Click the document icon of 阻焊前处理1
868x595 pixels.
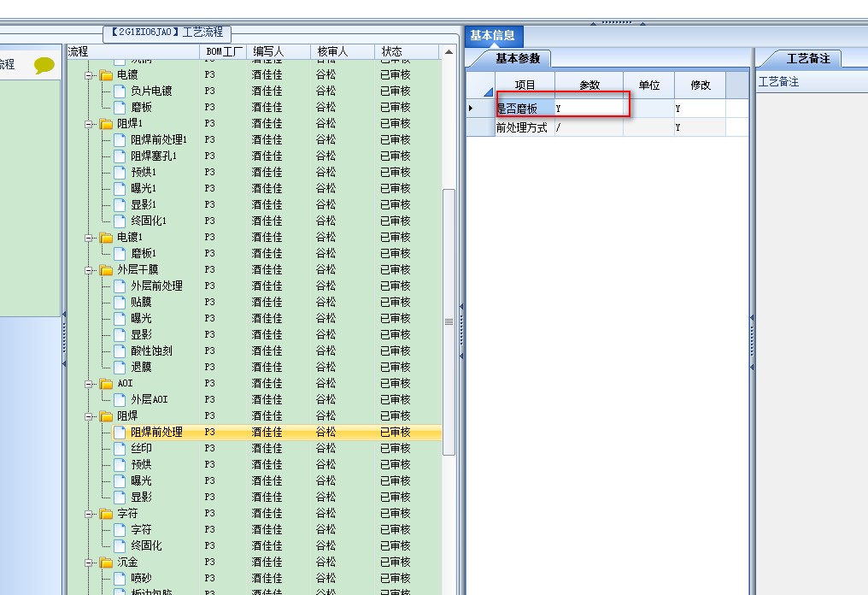pos(120,139)
